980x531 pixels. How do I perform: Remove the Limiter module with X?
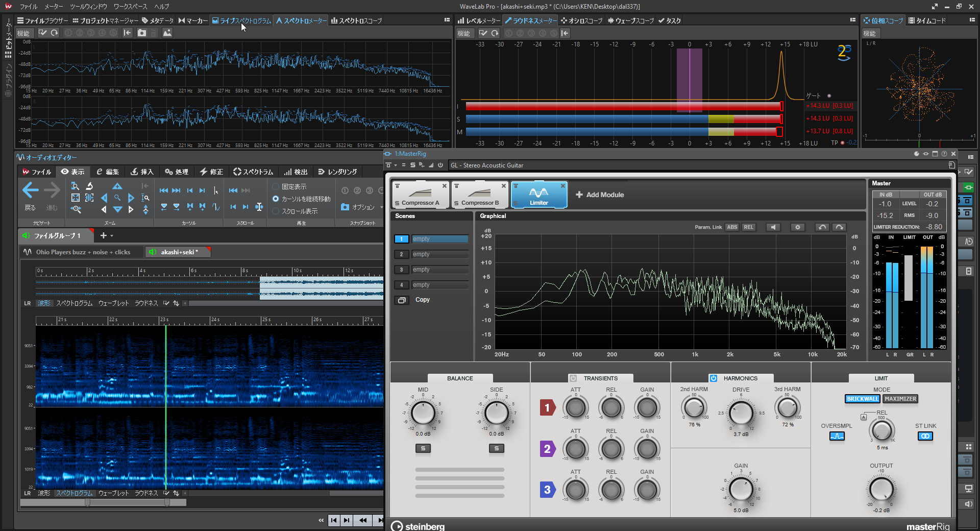[x=563, y=186]
